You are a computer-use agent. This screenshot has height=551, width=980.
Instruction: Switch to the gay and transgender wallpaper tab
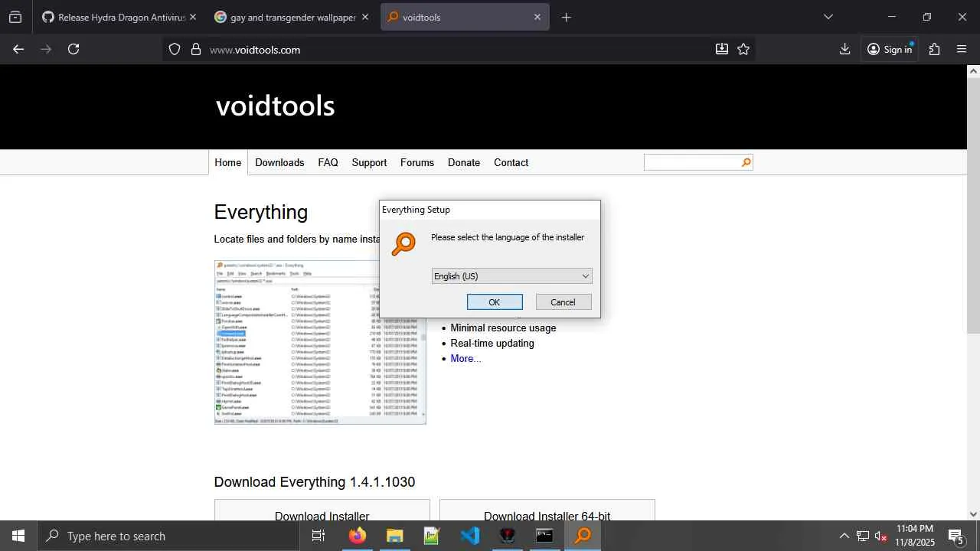(x=292, y=17)
